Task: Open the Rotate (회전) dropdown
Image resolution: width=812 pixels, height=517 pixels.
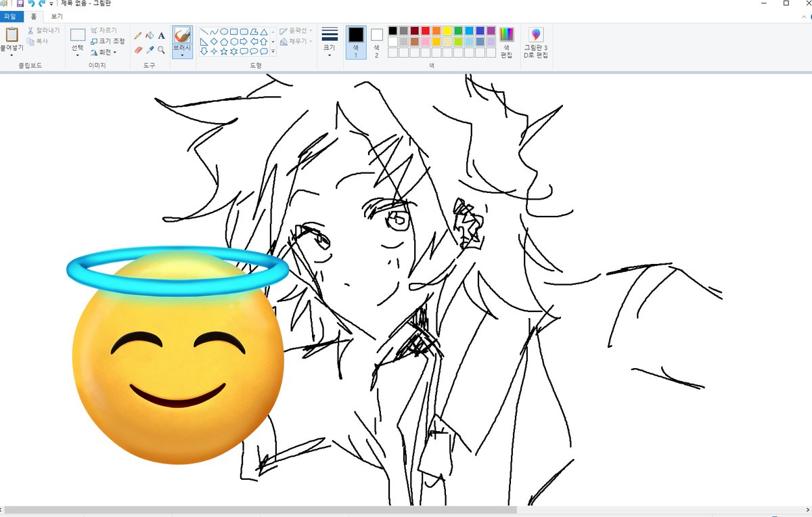Action: coord(104,51)
